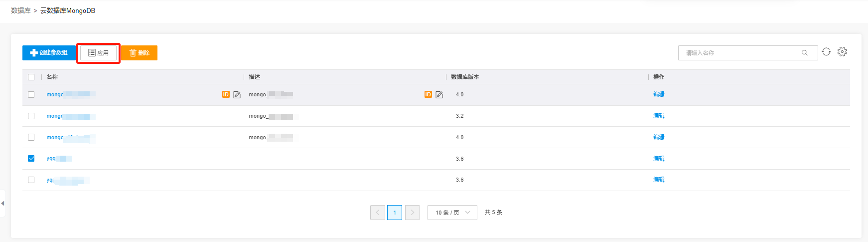Select the version 3.2 row checkbox
Image resolution: width=868 pixels, height=242 pixels.
(31, 116)
